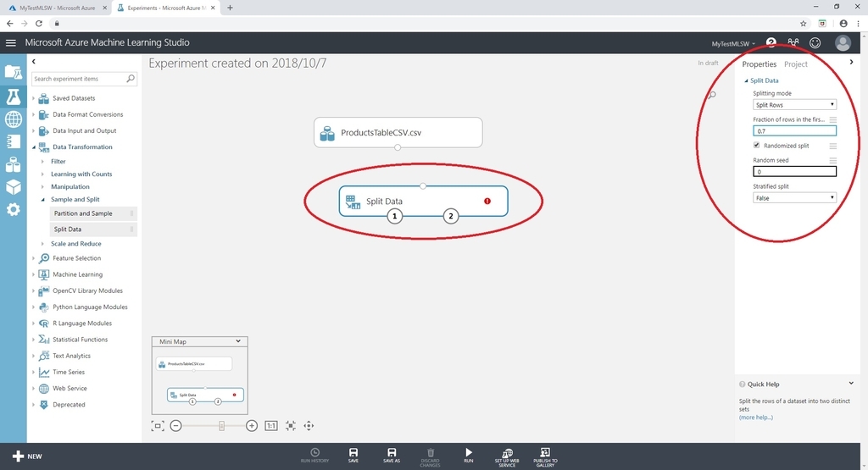The image size is (868, 470).
Task: Click the canvas zoom slider handle
Action: pyautogui.click(x=221, y=425)
